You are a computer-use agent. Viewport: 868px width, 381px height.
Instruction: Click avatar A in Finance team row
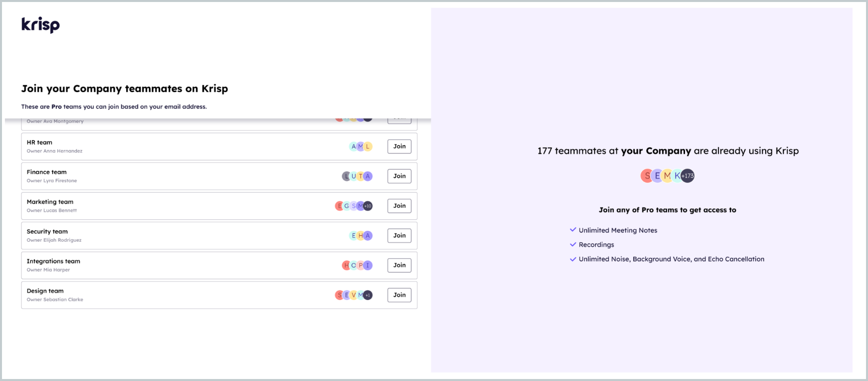[368, 176]
